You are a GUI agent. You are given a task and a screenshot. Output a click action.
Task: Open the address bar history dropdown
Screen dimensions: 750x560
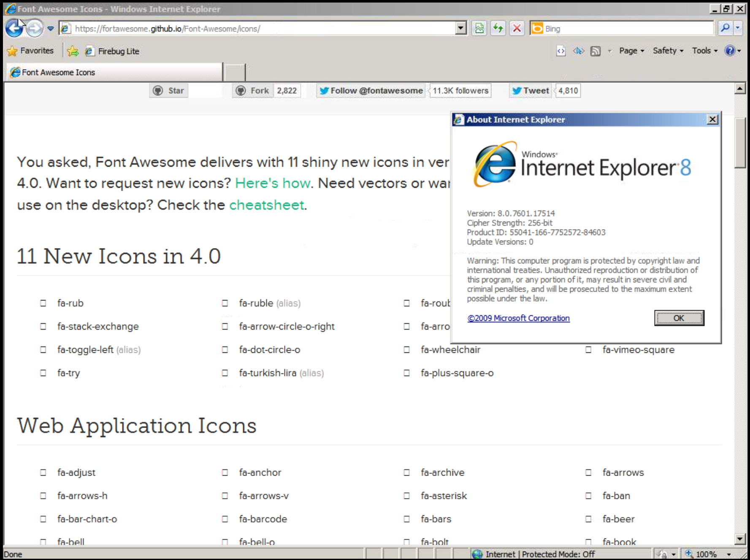[x=460, y=28]
